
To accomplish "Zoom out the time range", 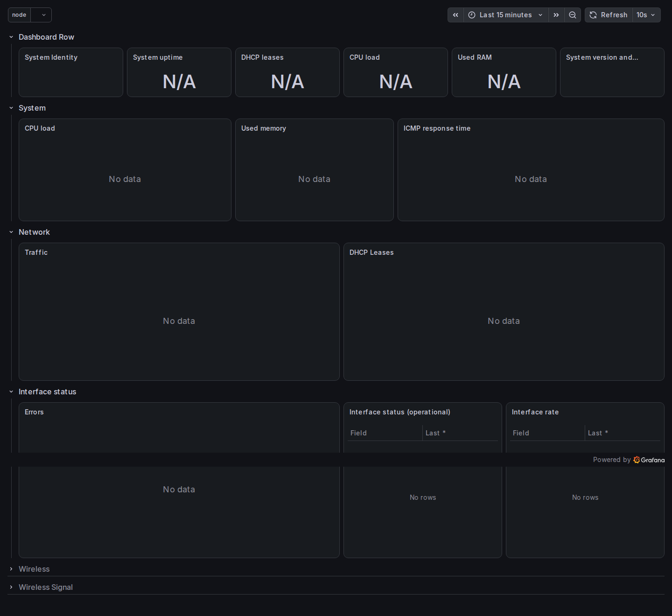I will (573, 15).
